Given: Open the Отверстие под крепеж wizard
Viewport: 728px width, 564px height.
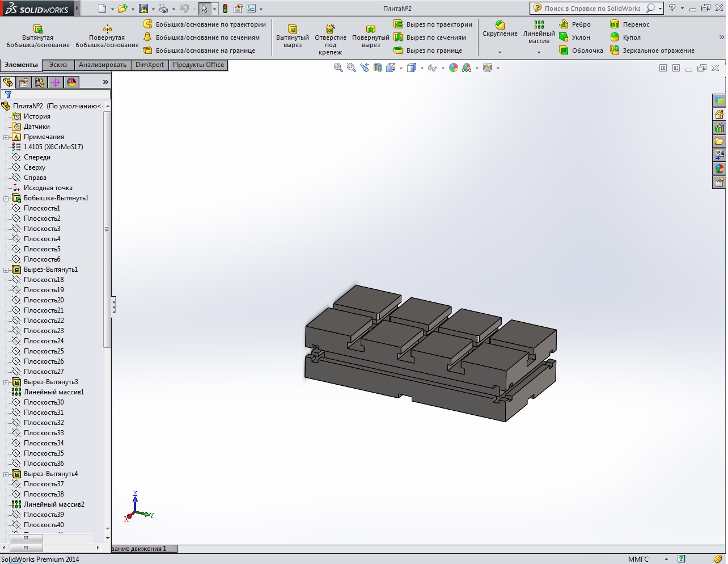Looking at the screenshot, I should (331, 39).
